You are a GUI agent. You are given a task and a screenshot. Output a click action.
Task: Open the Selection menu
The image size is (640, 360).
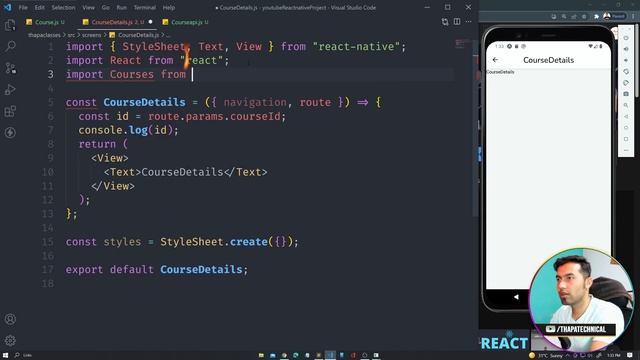click(x=63, y=7)
